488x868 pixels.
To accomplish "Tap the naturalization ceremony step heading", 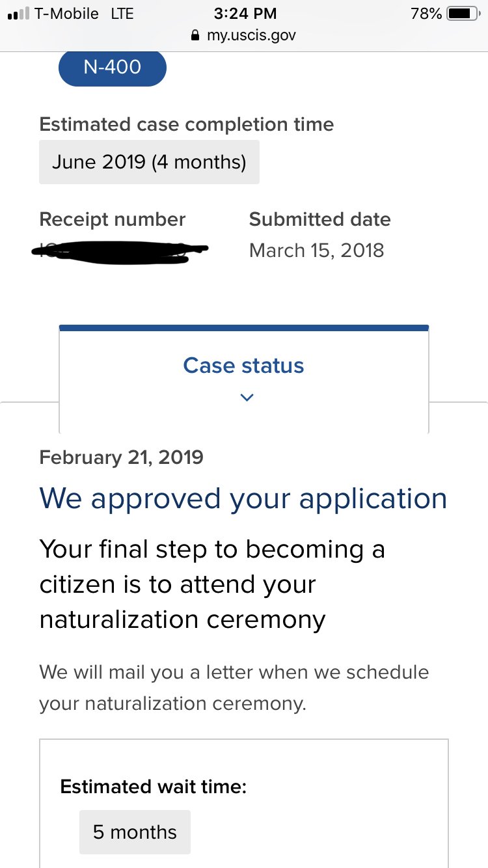I will [213, 584].
